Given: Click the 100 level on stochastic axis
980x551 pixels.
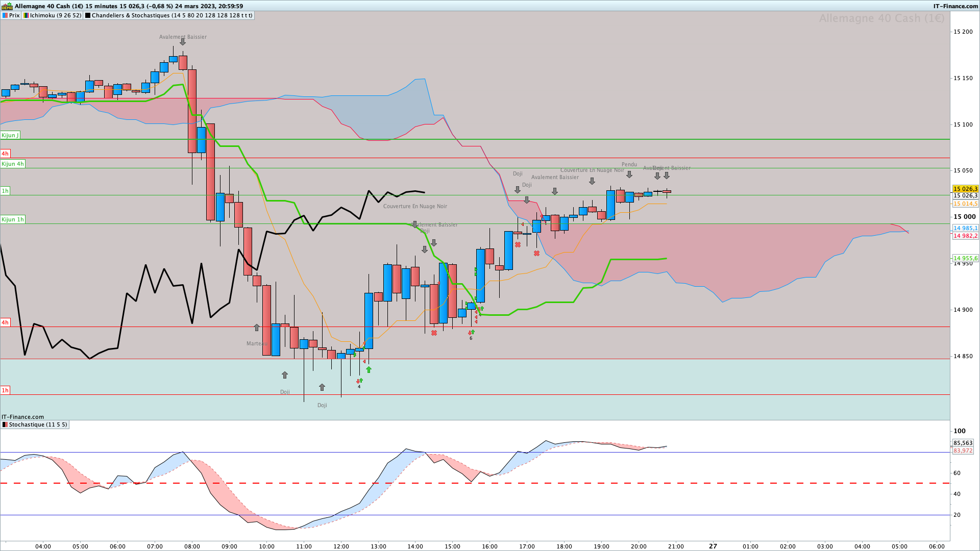Looking at the screenshot, I should pos(960,431).
